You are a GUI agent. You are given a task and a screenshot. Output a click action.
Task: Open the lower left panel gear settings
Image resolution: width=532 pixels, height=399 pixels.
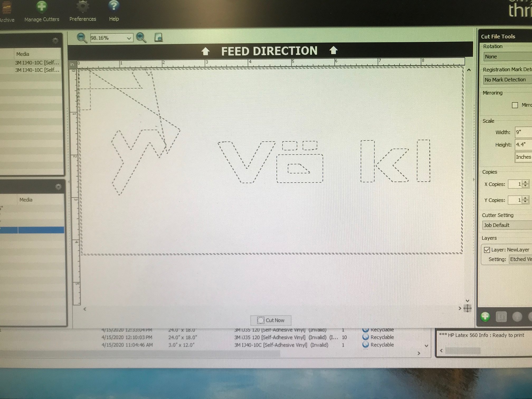[x=58, y=187]
